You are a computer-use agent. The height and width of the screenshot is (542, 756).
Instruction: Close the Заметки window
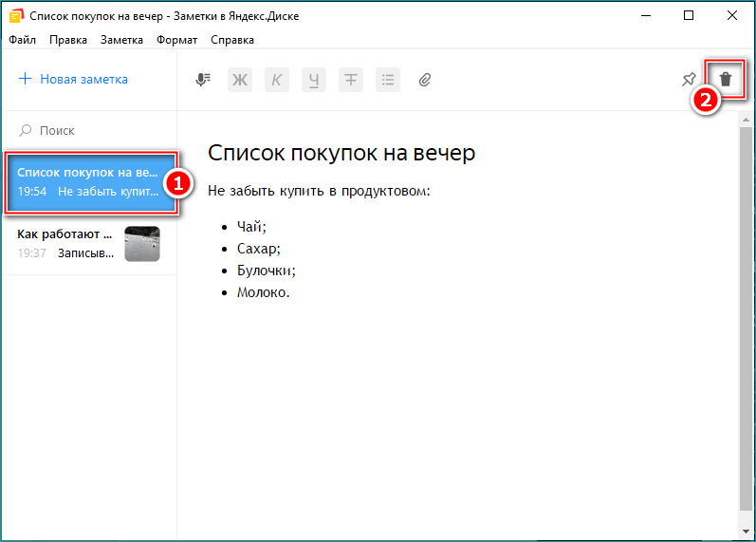[x=732, y=15]
